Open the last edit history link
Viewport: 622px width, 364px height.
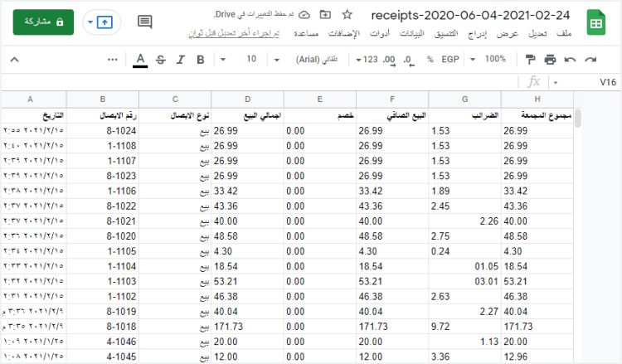coord(234,33)
